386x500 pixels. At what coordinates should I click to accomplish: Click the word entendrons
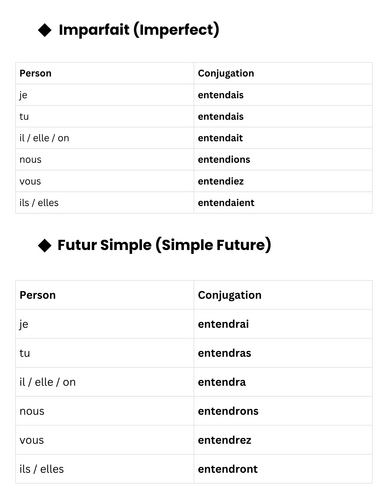click(228, 411)
